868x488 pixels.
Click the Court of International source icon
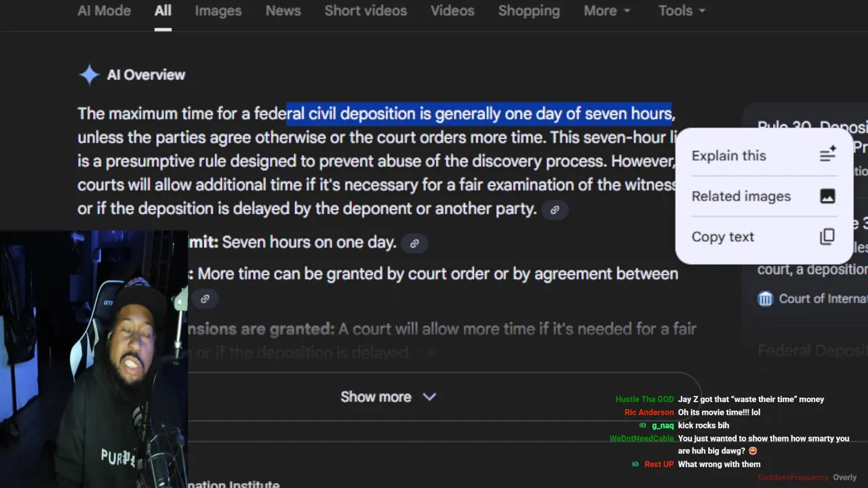pos(766,298)
